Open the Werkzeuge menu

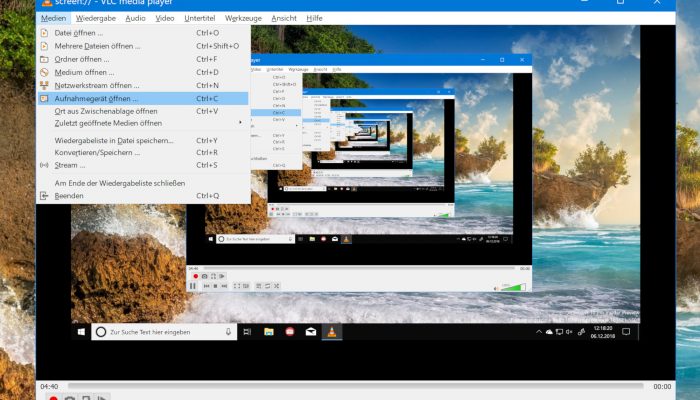point(243,18)
